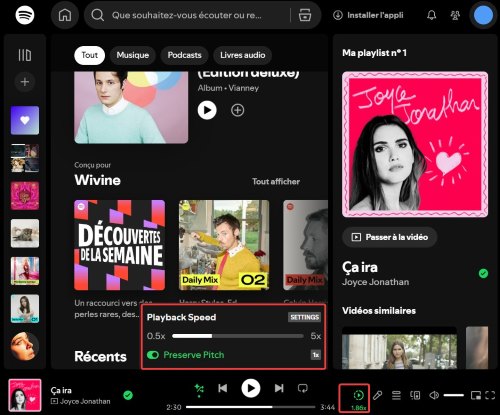Viewport: 500px width, 415px height.
Task: Add the Vianney album to library
Action: tap(238, 110)
